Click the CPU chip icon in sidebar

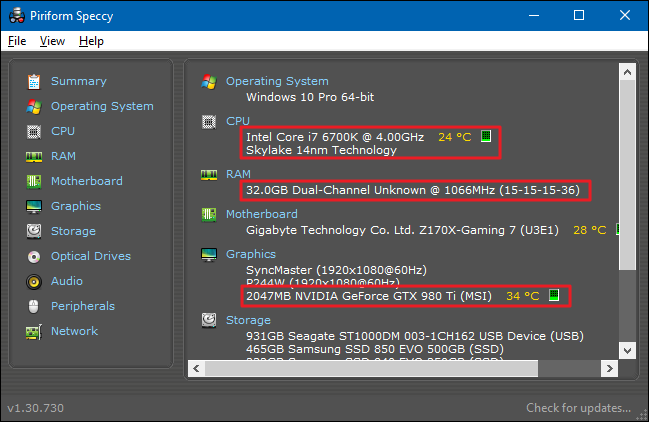point(34,132)
